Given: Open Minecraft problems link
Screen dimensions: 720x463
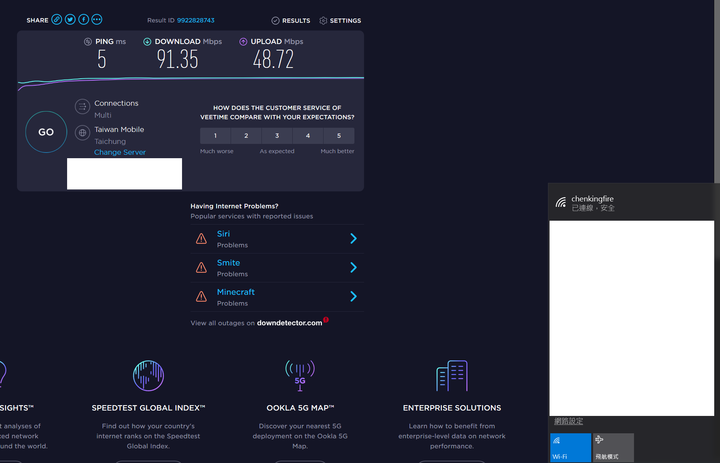Looking at the screenshot, I should (236, 292).
